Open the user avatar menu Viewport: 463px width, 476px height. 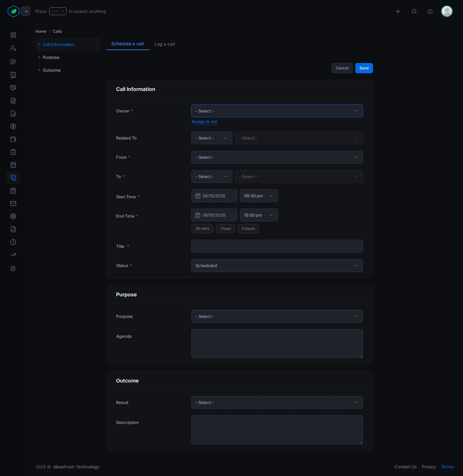click(x=447, y=11)
